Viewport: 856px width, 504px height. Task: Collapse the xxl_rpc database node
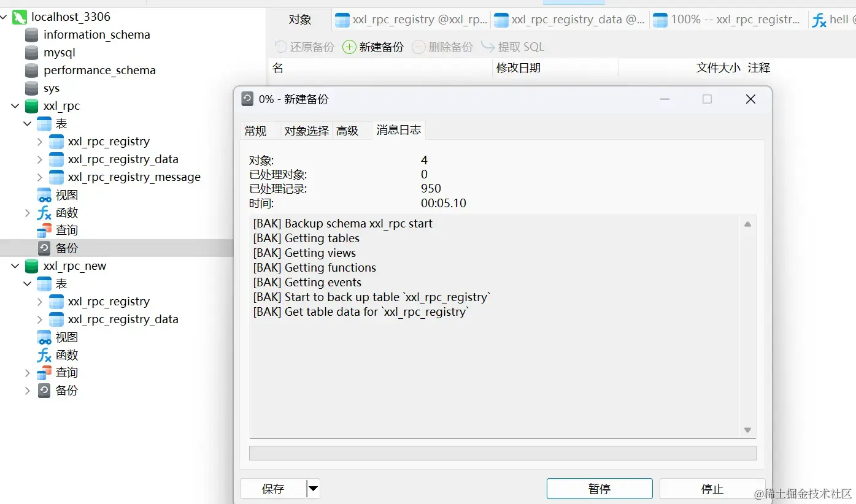click(x=15, y=106)
